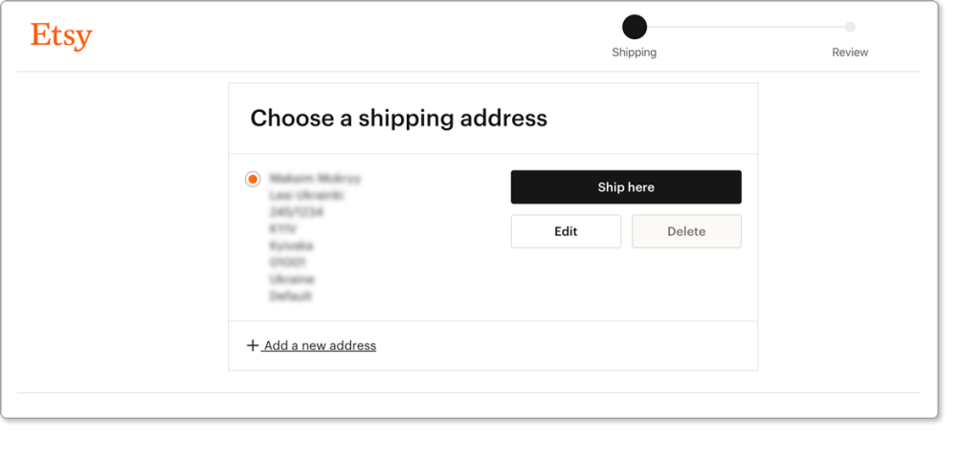Click the progress line between Shipping and Review

pos(746,27)
